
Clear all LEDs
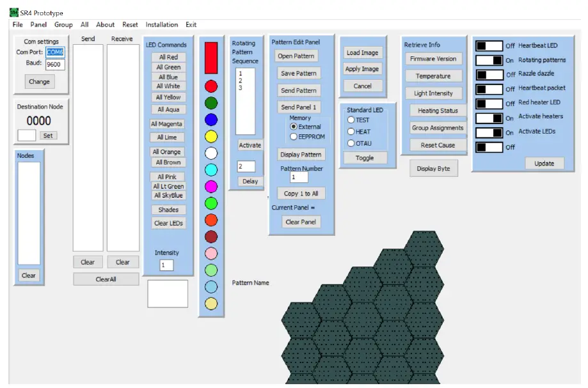pyautogui.click(x=168, y=224)
